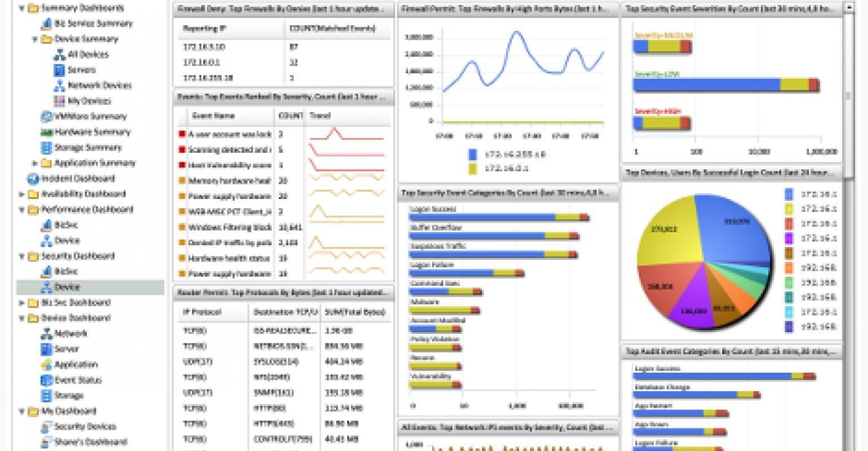Open the Network icon in Device Dashboard
This screenshot has width=868, height=451.
pos(47,334)
